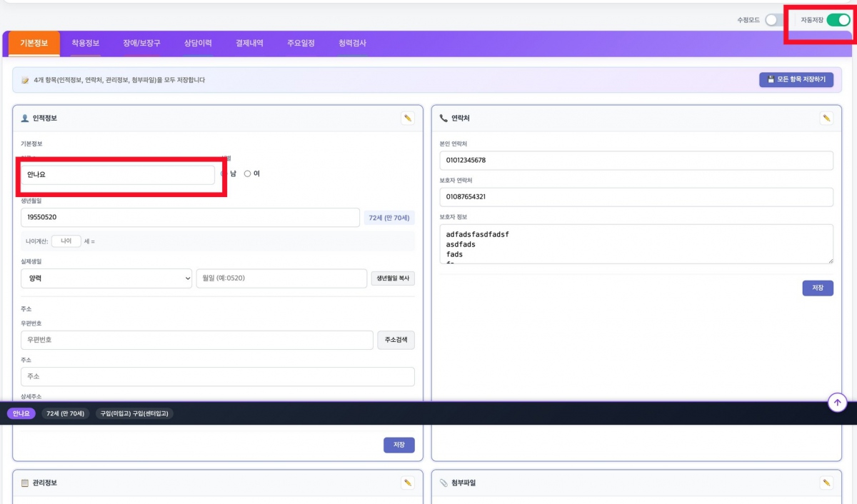This screenshot has height=504, width=857.
Task: Click pencil edit icon in 연락처 panel
Action: [x=826, y=119]
